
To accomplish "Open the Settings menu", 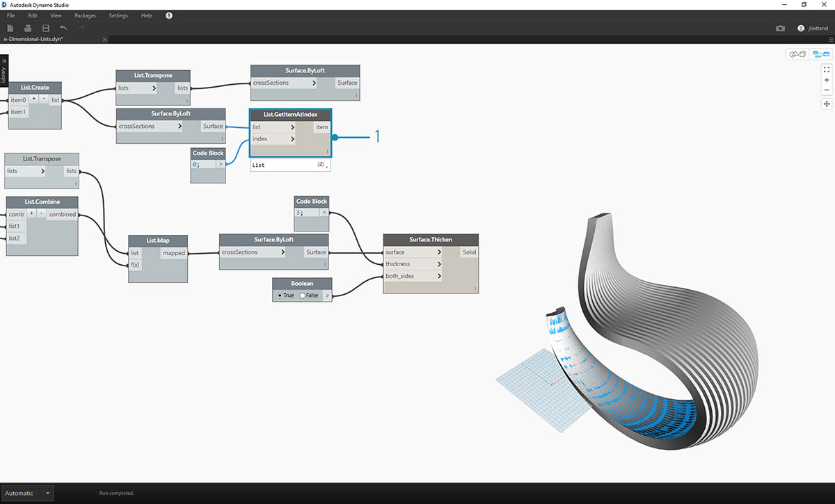I will point(118,15).
